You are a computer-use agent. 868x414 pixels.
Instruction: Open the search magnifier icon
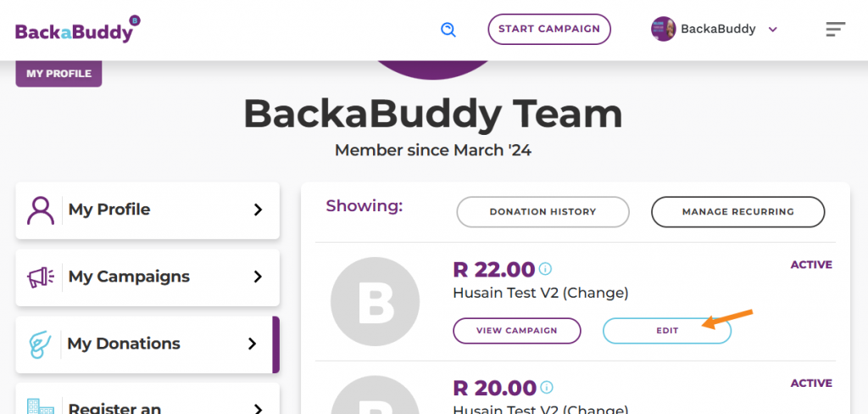coord(448,30)
